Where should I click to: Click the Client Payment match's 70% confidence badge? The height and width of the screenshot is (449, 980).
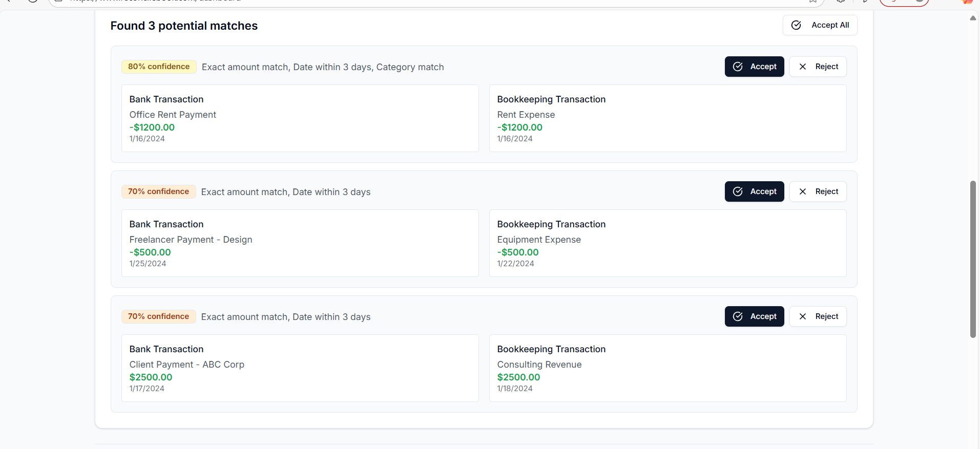pos(158,316)
